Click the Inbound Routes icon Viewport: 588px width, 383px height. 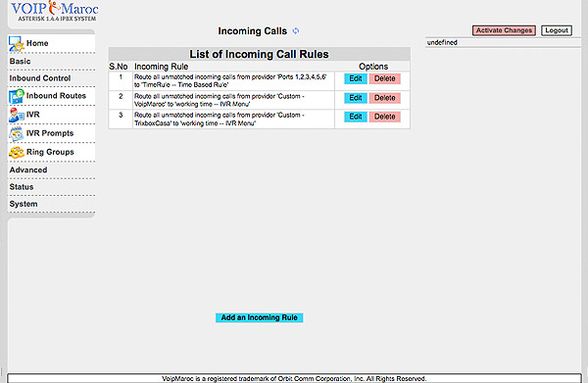pos(17,96)
